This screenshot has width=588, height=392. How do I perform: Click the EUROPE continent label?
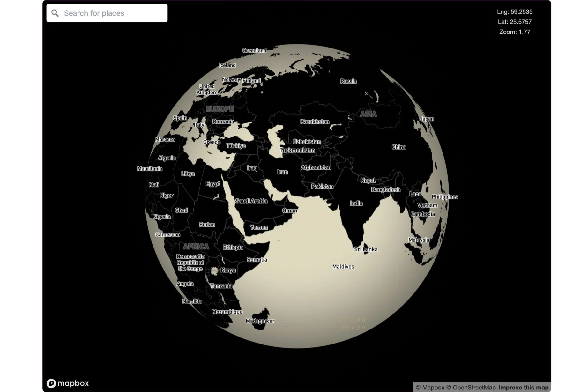click(x=220, y=109)
